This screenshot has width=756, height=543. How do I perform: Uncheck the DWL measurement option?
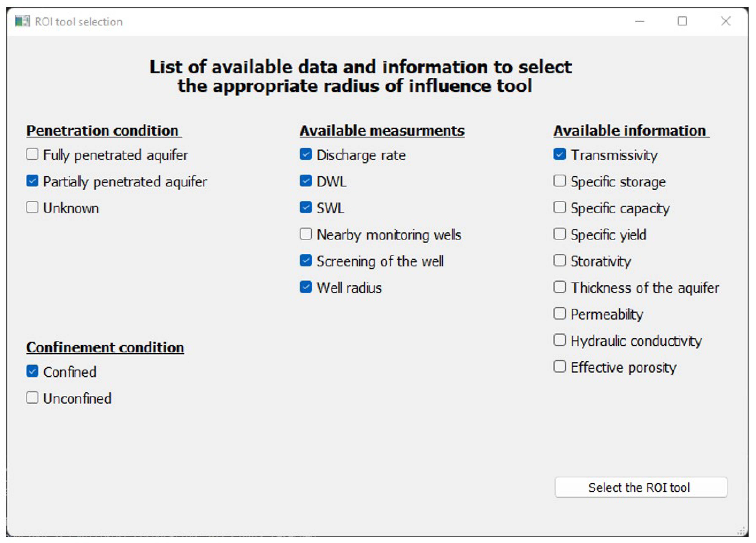(x=306, y=181)
